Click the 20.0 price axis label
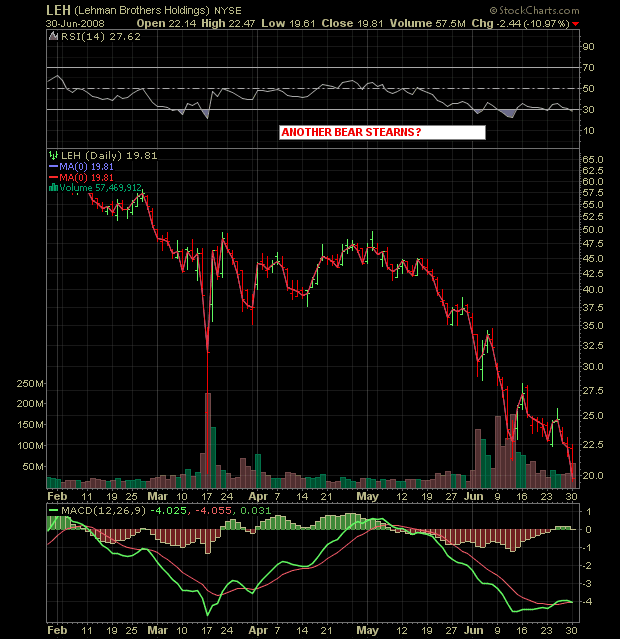Image resolution: width=620 pixels, height=639 pixels. pyautogui.click(x=593, y=475)
